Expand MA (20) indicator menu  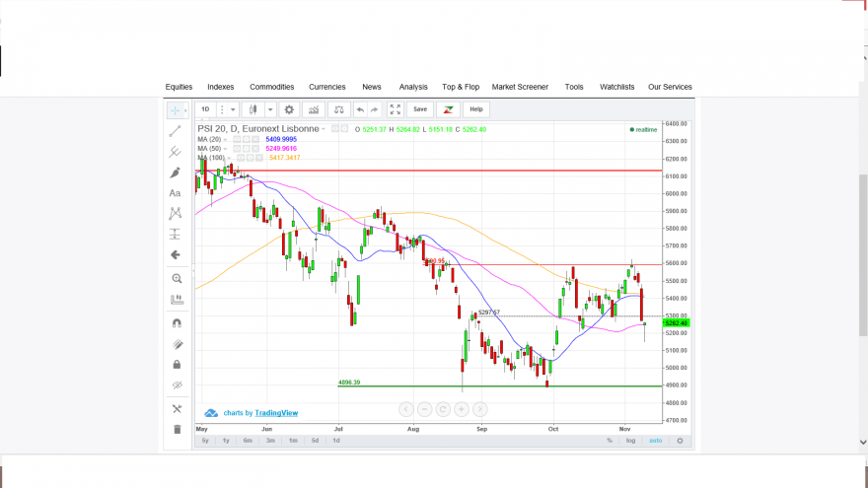225,139
